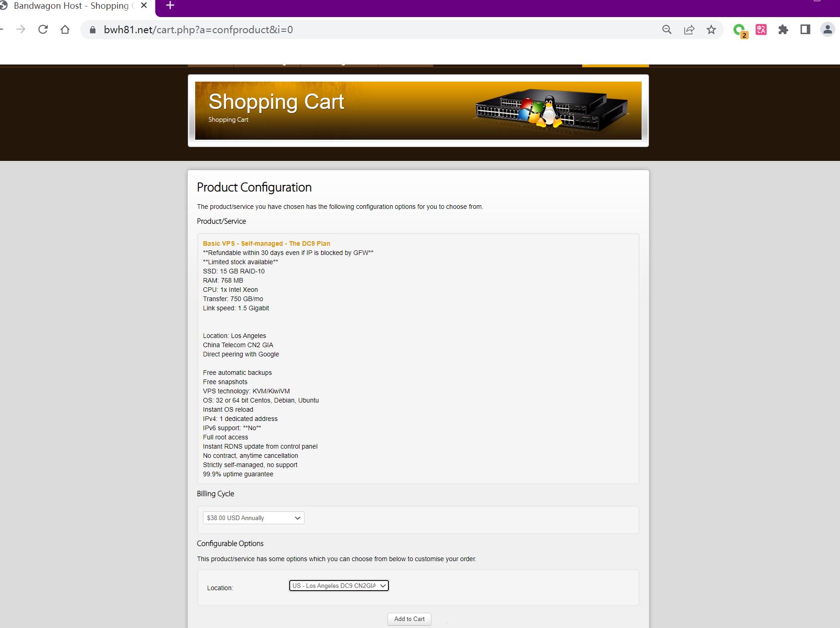Viewport: 840px width, 628px height.
Task: Click the 'CPU: 1x Intel Xeon' line
Action: (230, 290)
